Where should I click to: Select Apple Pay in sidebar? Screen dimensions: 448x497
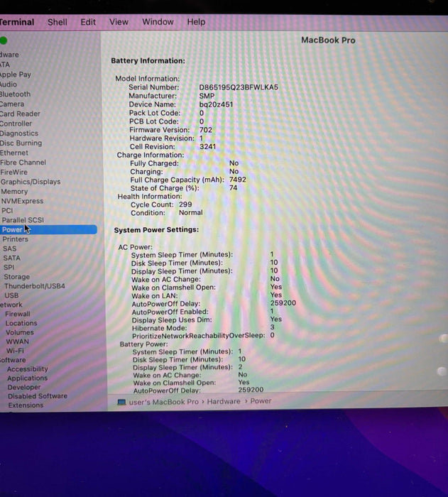[x=15, y=75]
